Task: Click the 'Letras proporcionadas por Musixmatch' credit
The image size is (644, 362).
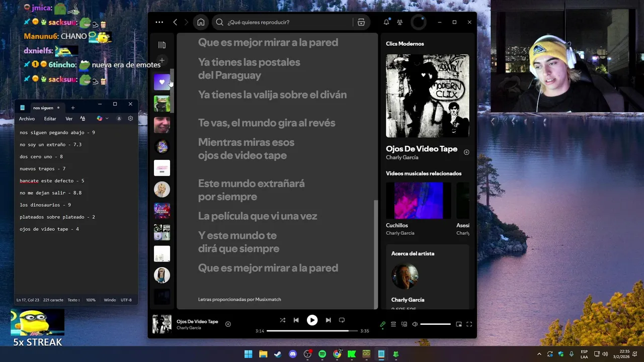Action: 239,299
